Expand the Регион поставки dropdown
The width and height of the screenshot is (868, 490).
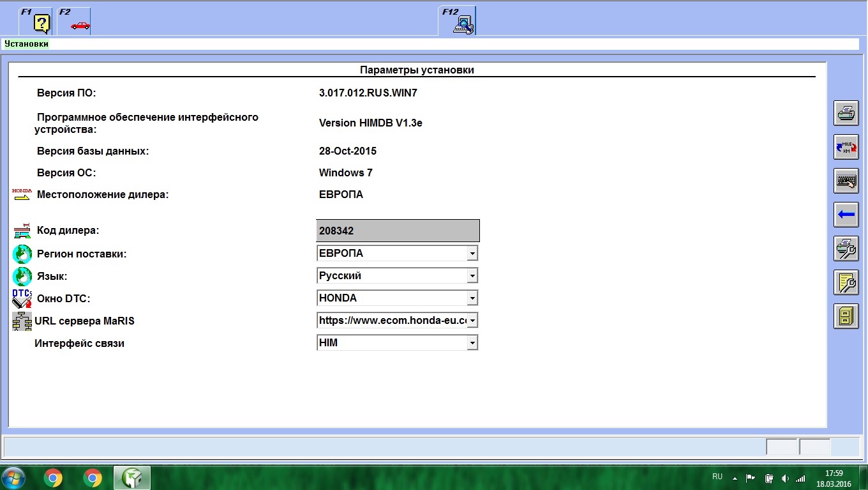coord(472,254)
